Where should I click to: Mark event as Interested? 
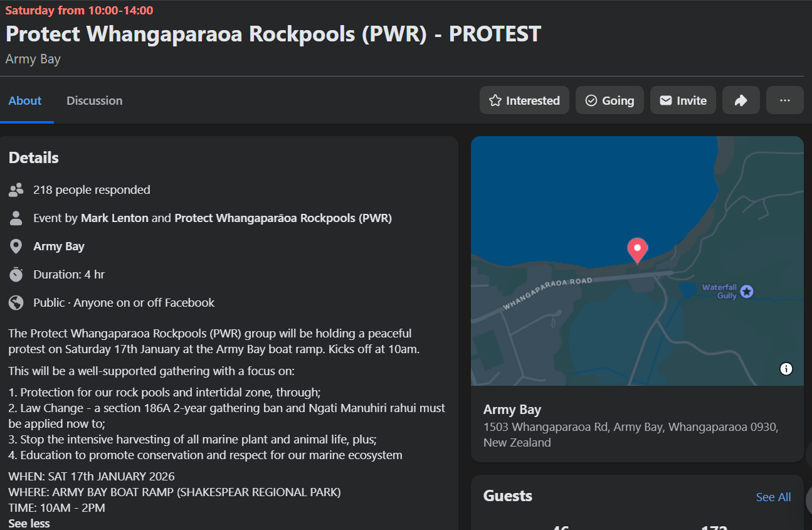[524, 100]
